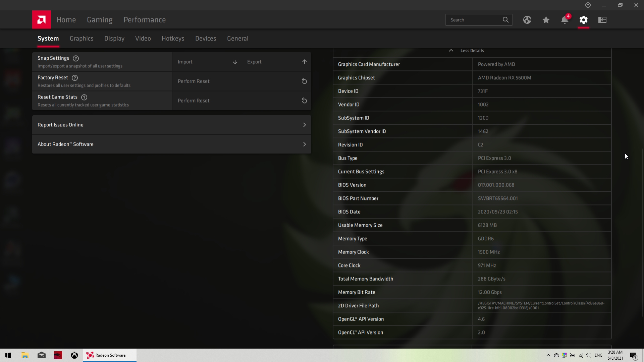Click help icon beside Snap Settings

coord(76,58)
